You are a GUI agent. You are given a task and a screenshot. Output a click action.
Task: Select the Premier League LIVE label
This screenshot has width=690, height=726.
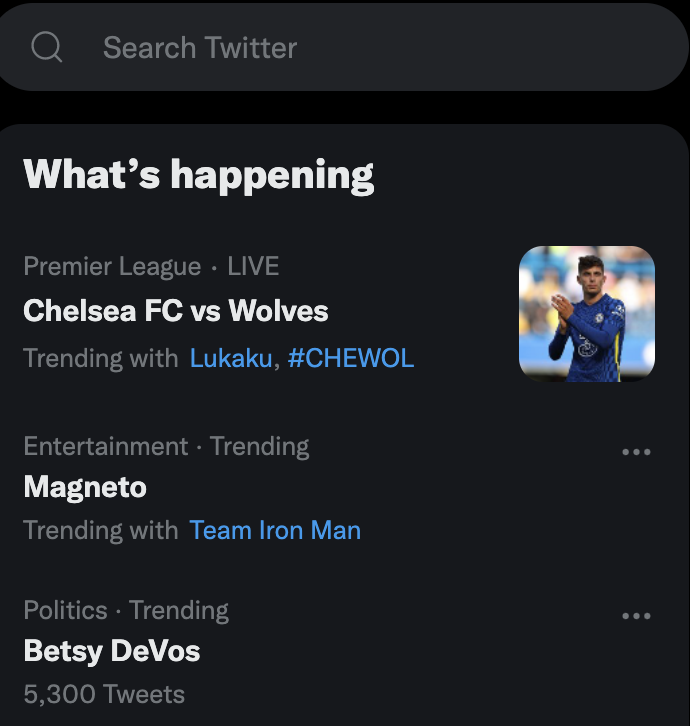click(x=151, y=266)
